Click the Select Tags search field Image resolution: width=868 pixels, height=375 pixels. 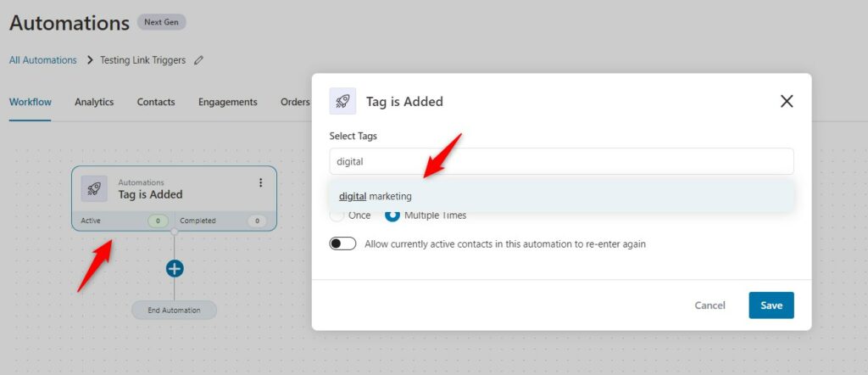(561, 161)
